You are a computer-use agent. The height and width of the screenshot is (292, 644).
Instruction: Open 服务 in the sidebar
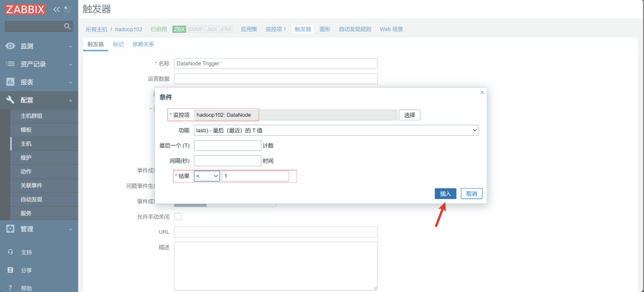pos(26,213)
